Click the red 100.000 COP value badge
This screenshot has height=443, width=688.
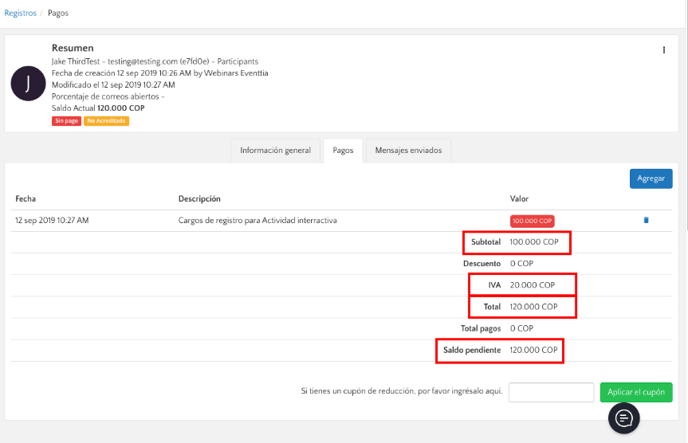click(532, 221)
